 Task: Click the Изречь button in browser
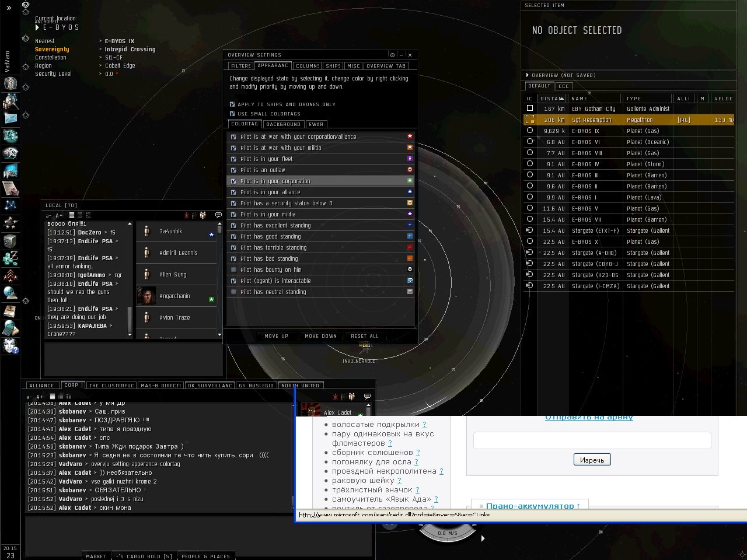click(592, 460)
